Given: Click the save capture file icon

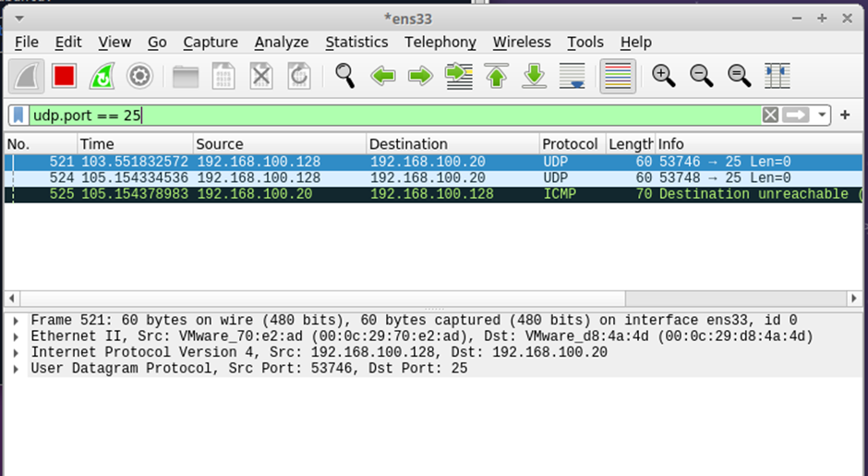Looking at the screenshot, I should pos(223,76).
